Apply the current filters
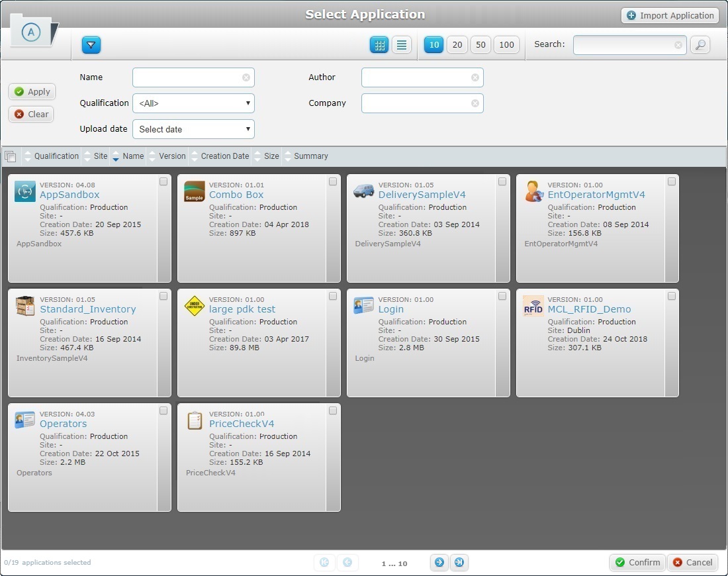Viewport: 728px width, 576px height. (32, 91)
